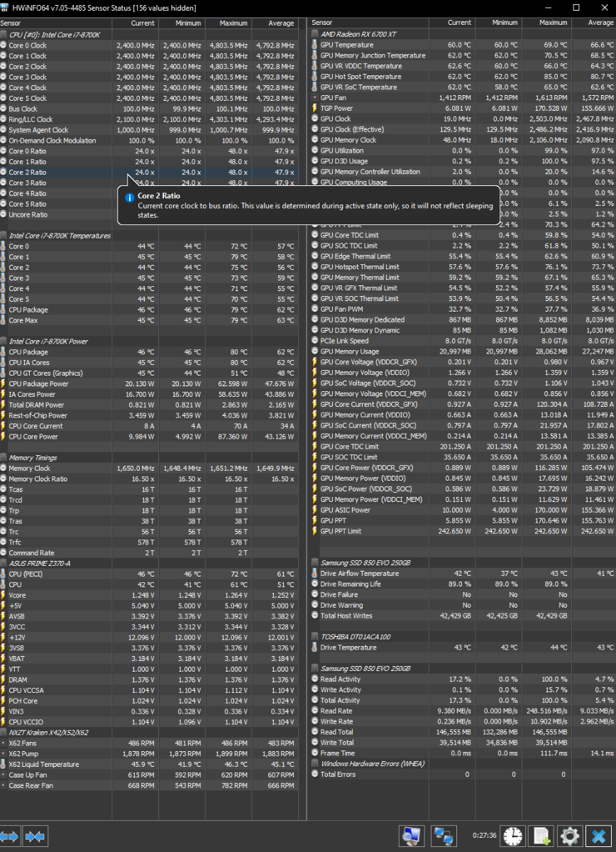Click the left panel Current column header
The height and width of the screenshot is (852, 616).
[135, 23]
